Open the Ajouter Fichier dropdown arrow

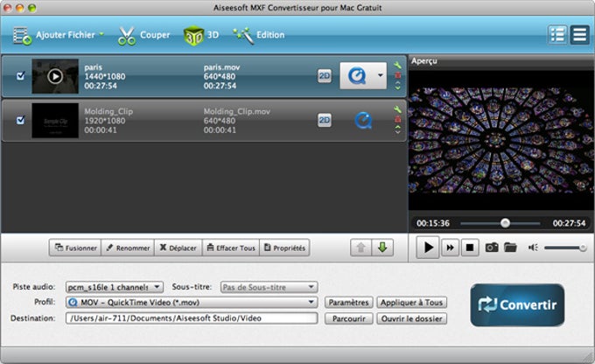point(101,34)
